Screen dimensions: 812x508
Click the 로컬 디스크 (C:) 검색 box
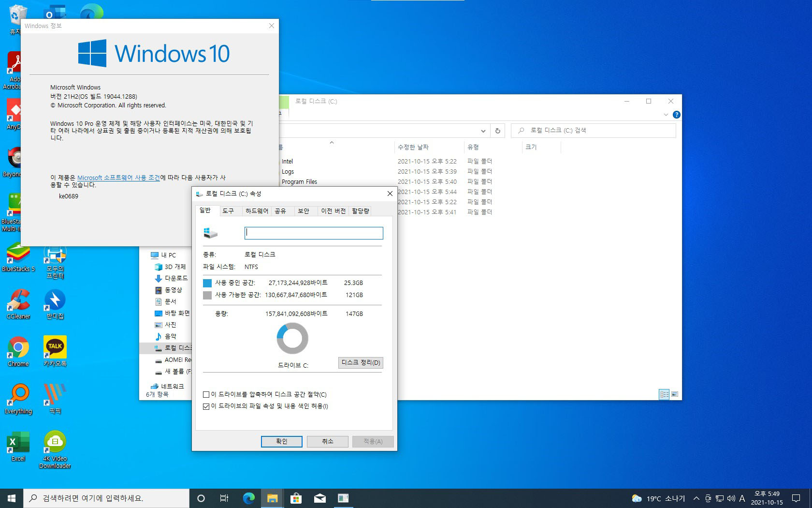pos(594,131)
